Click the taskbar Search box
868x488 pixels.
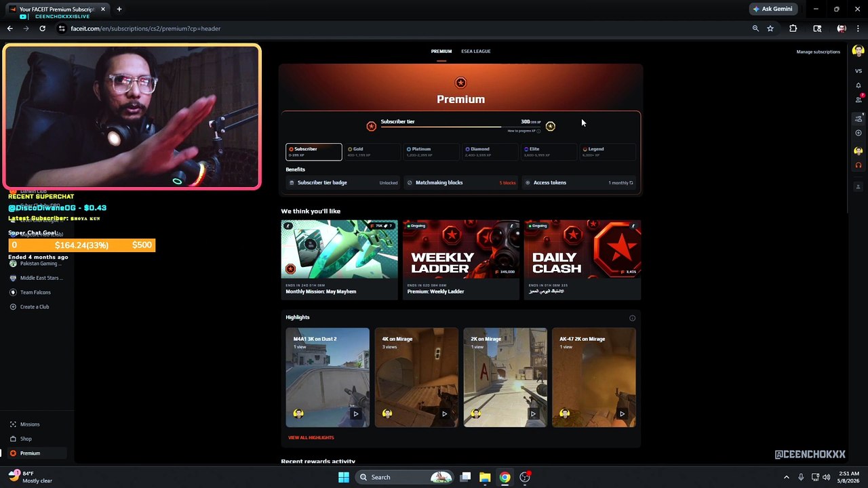click(404, 477)
